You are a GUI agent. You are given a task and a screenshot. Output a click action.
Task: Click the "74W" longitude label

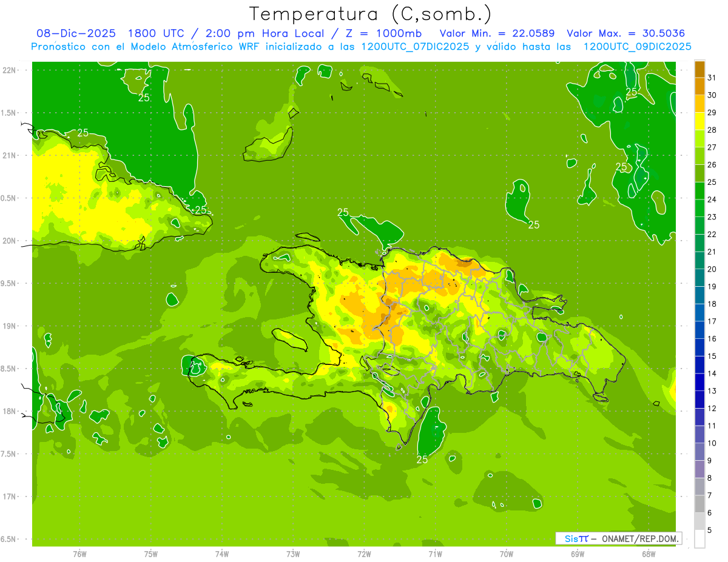222,555
